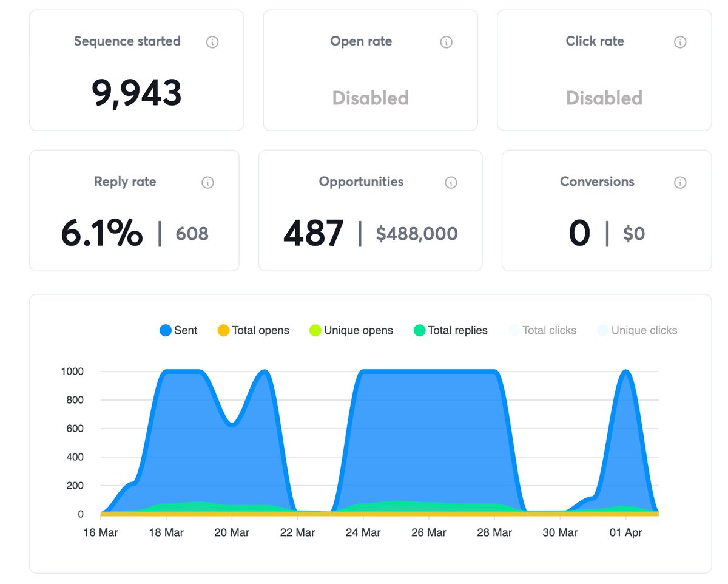
Task: Click the 9,943 sequence started value
Action: (136, 93)
